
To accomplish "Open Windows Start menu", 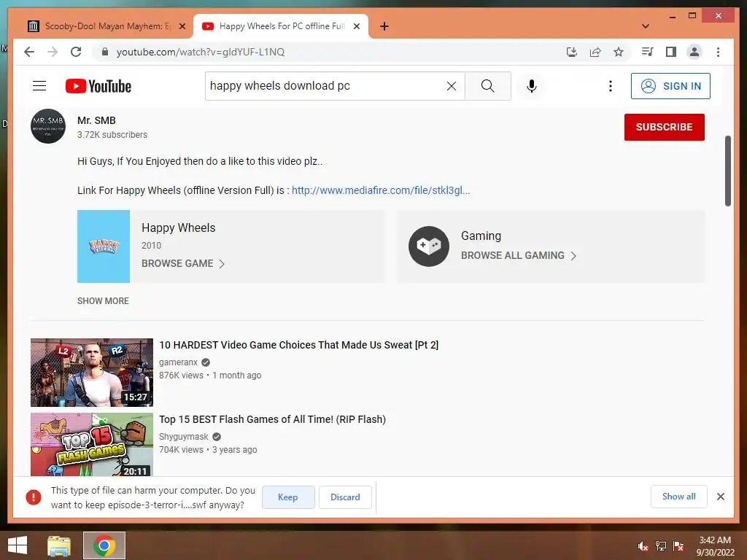I will pyautogui.click(x=18, y=545).
